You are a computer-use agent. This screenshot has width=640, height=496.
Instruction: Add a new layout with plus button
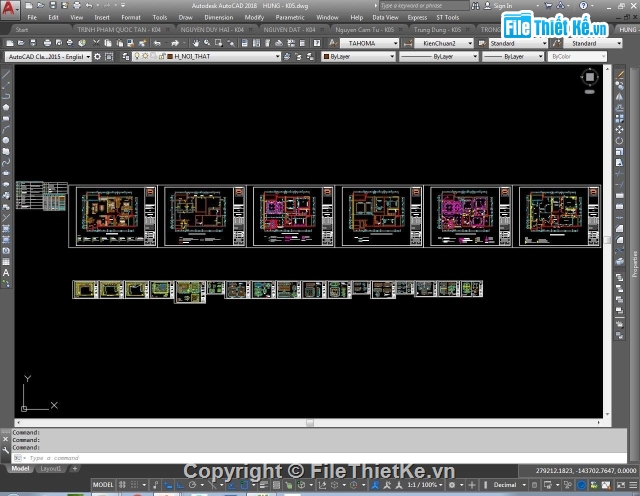75,469
